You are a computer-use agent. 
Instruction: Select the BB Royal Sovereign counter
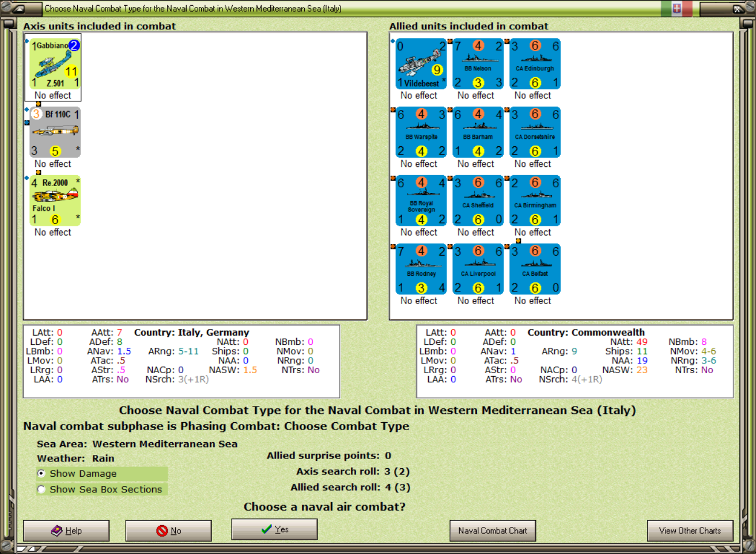[421, 201]
